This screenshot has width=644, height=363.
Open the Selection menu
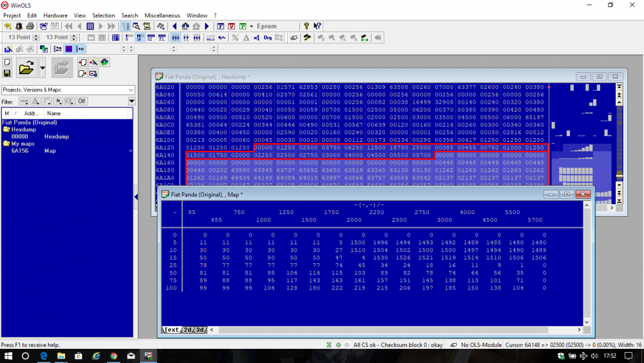pos(104,15)
